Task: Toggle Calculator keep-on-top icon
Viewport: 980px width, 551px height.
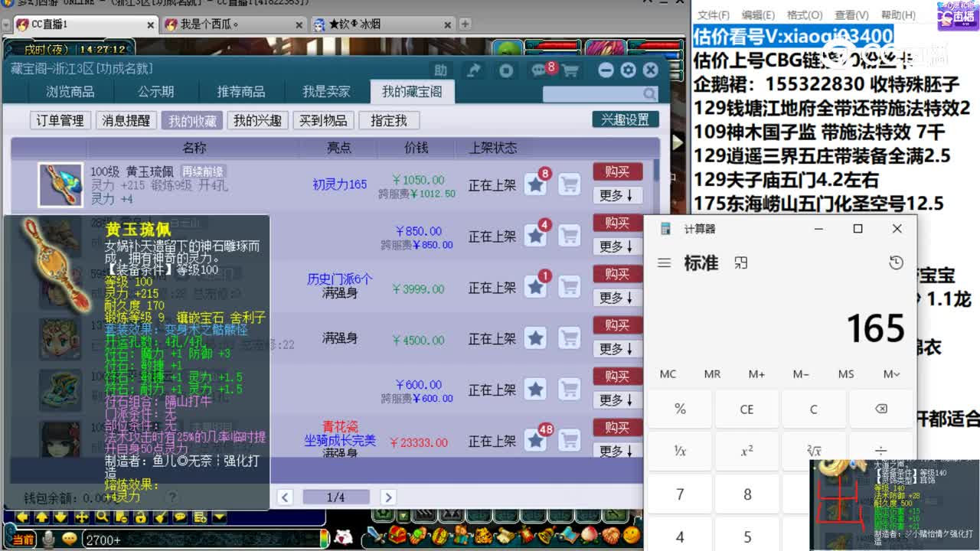Action: [x=740, y=262]
